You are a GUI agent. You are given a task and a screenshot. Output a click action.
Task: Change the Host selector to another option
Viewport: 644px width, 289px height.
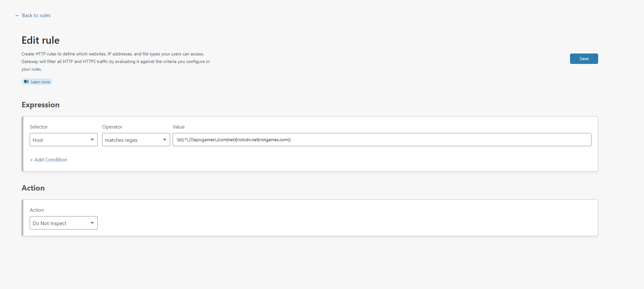(63, 140)
